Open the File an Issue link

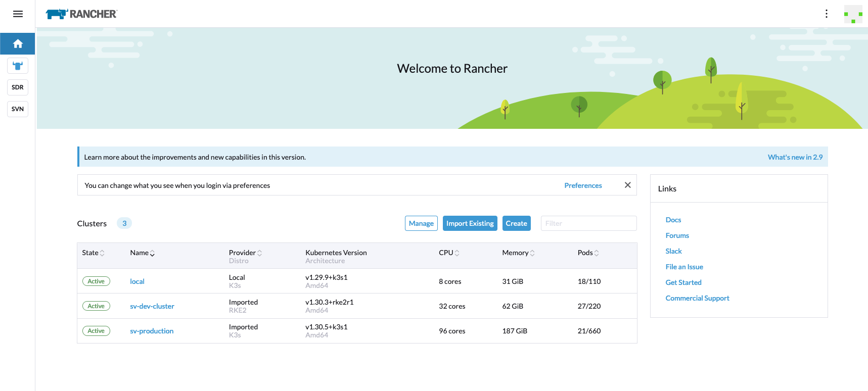click(684, 267)
